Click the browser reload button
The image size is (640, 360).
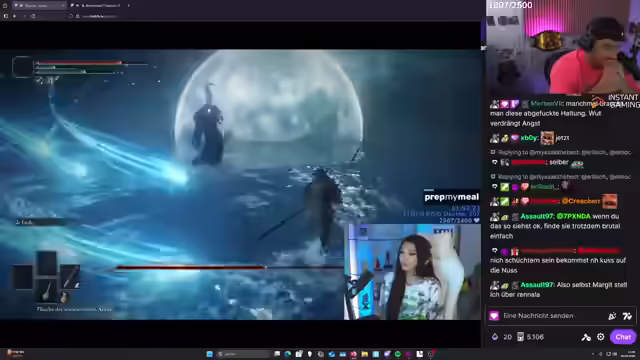pos(33,16)
